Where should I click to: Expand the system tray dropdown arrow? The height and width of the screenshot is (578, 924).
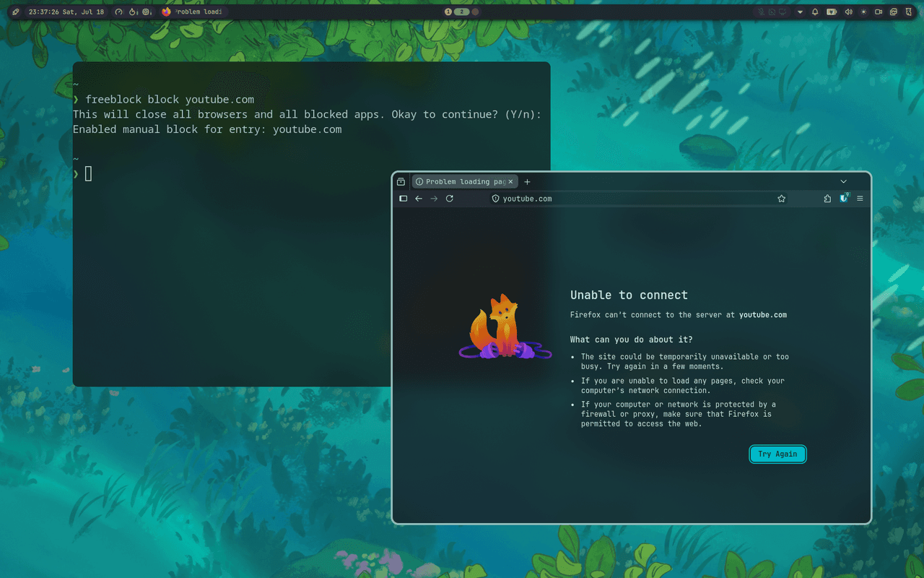point(800,12)
